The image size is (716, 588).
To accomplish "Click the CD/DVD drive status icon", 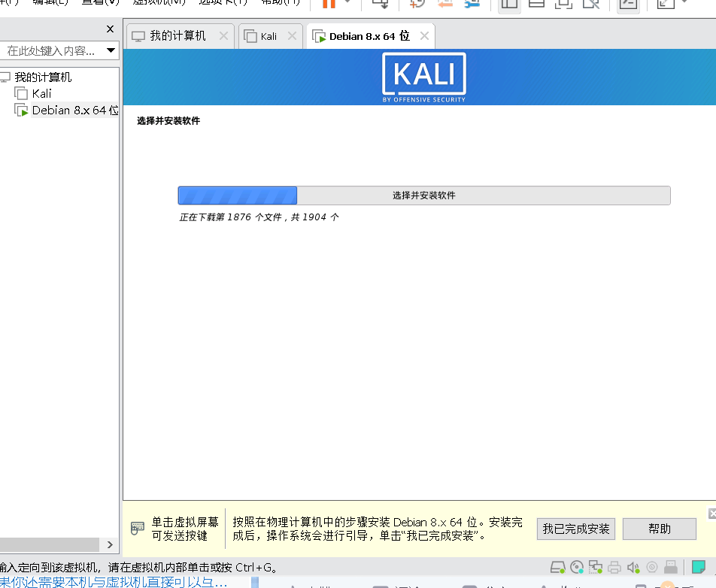I will click(x=577, y=568).
